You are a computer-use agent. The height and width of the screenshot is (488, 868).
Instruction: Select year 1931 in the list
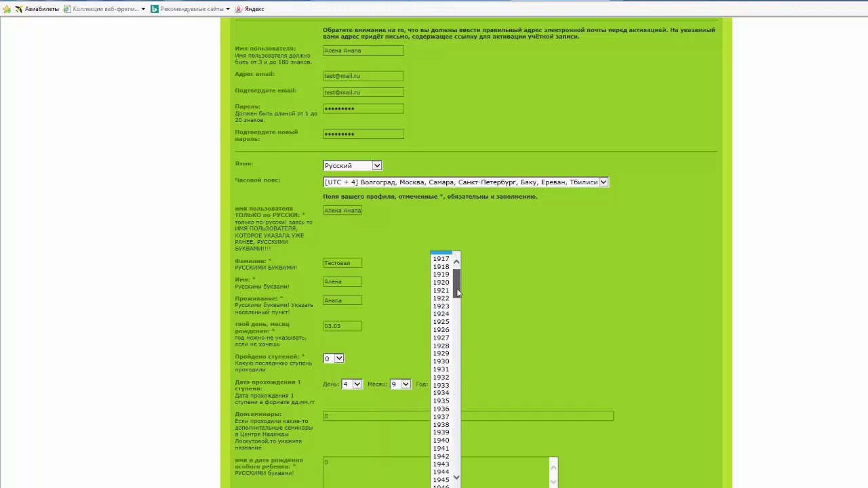pos(441,369)
